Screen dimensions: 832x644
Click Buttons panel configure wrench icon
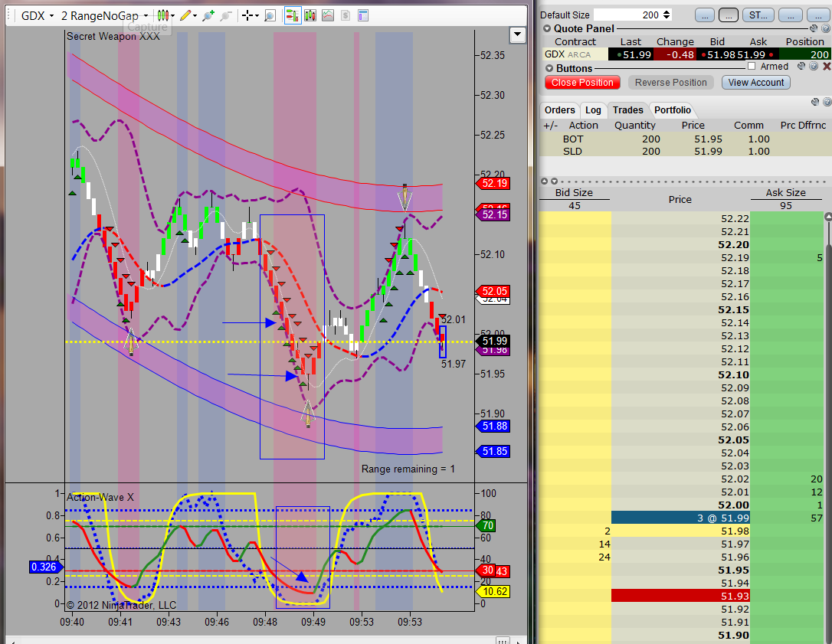pos(801,67)
